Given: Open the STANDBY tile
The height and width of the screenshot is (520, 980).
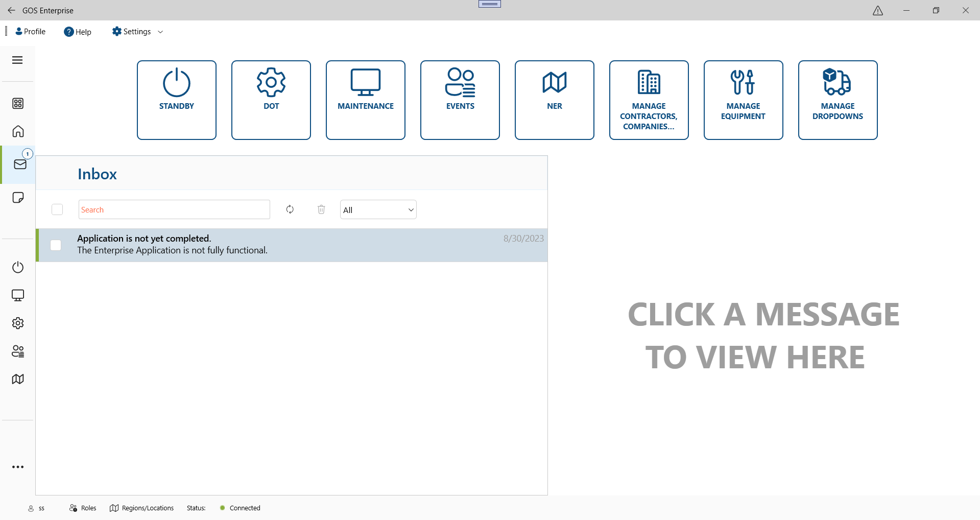Looking at the screenshot, I should pyautogui.click(x=177, y=100).
